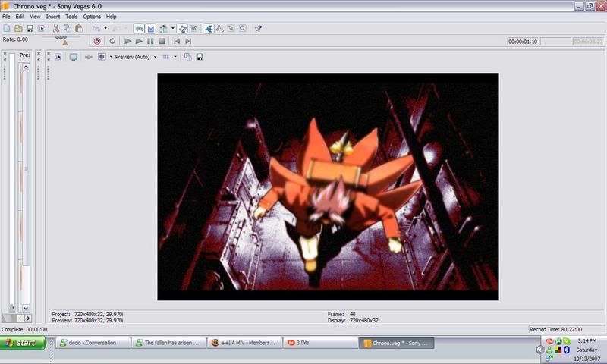
Task: Click the Open project folder icon
Action: (x=18, y=29)
